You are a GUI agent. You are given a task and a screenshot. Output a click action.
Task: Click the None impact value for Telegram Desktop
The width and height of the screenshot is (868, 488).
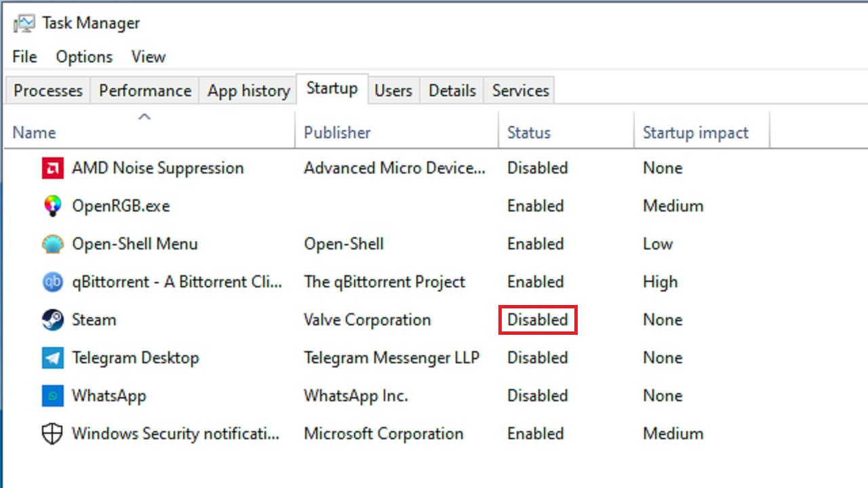point(663,358)
